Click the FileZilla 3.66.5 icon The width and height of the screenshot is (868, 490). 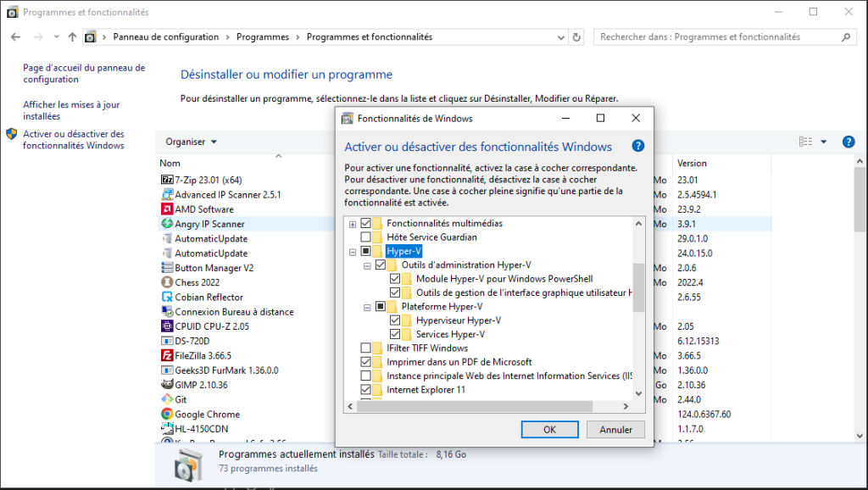[x=167, y=355]
